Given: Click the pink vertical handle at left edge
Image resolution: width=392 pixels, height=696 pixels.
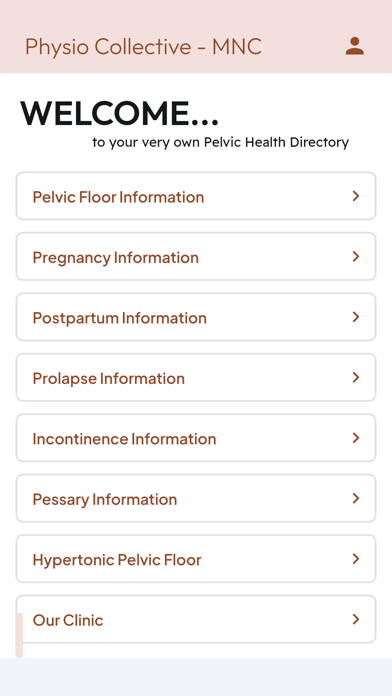Looking at the screenshot, I should pos(19,635).
